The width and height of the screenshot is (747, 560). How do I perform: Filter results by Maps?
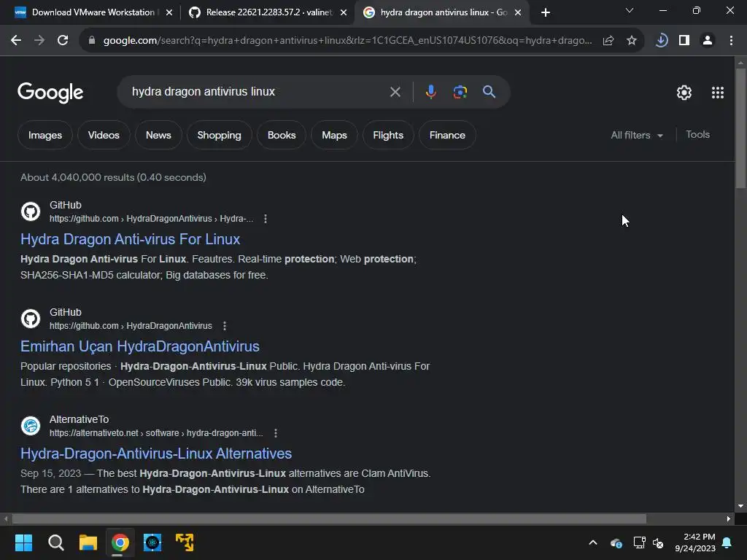click(x=334, y=135)
